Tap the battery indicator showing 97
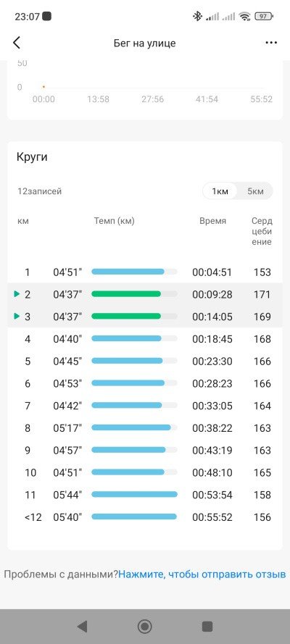 click(264, 17)
